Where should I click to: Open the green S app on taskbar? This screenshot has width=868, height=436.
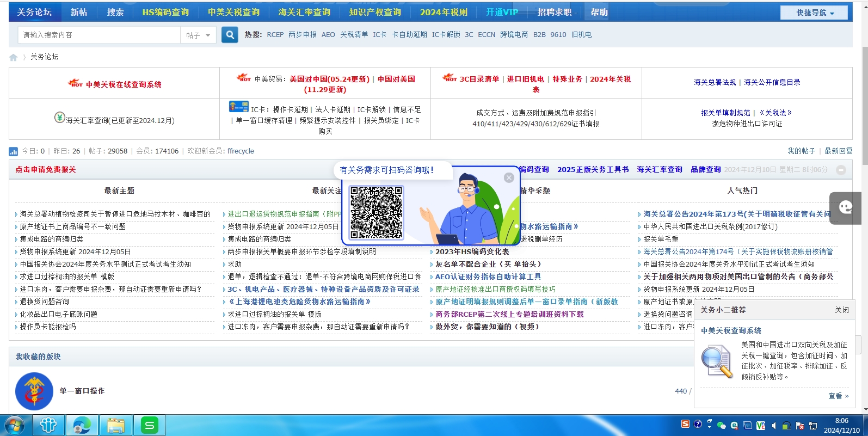(x=150, y=425)
